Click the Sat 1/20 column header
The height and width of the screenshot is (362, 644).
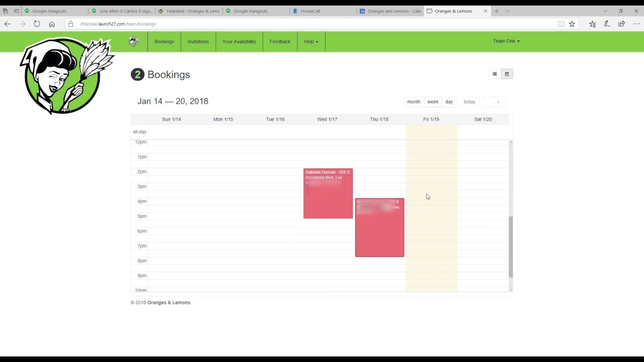[x=483, y=119]
